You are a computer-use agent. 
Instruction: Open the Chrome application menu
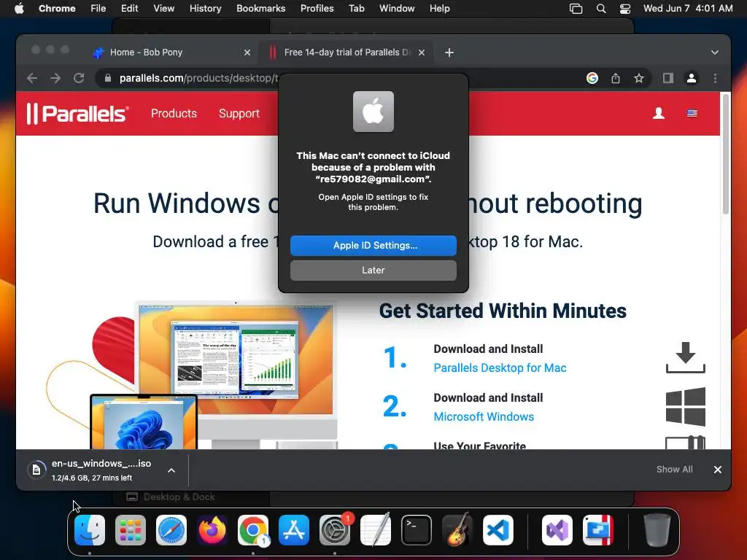click(x=57, y=9)
